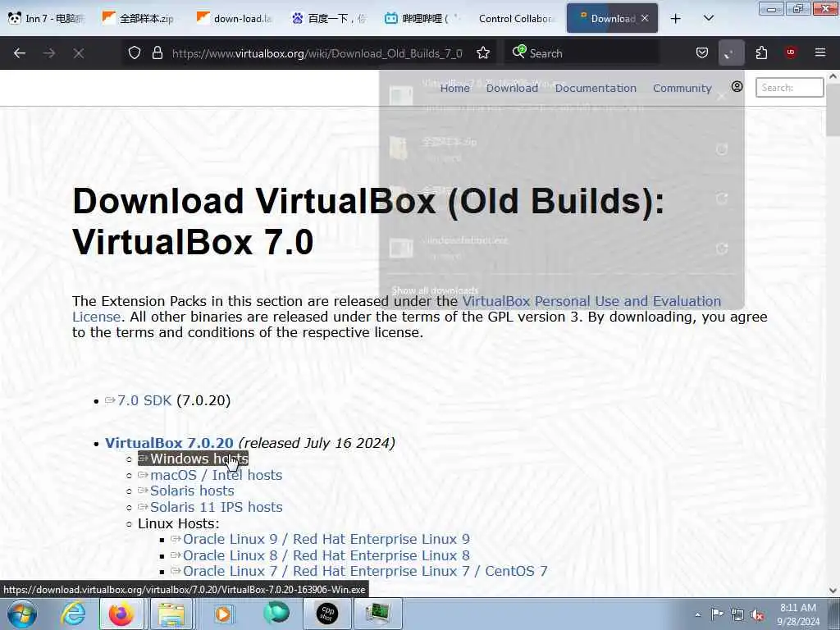Open the VirtualBox 7.0.20 changelog link
Viewport: 840px width, 630px height.
[169, 443]
